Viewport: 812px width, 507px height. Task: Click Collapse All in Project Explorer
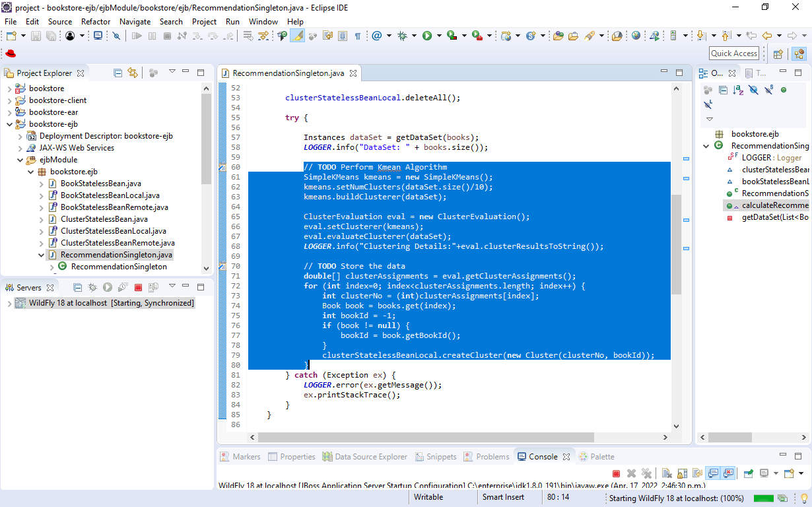coord(118,73)
